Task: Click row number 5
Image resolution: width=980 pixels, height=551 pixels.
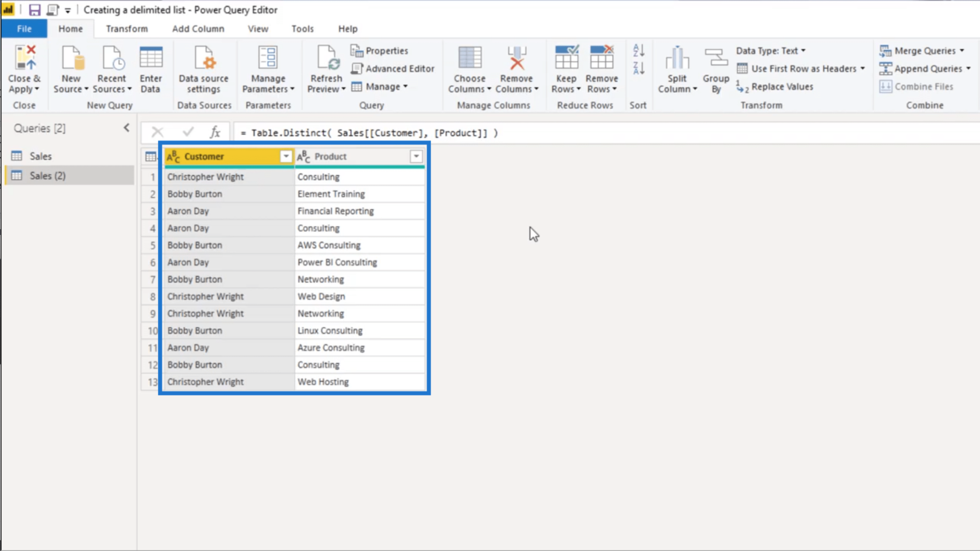Action: (x=152, y=245)
